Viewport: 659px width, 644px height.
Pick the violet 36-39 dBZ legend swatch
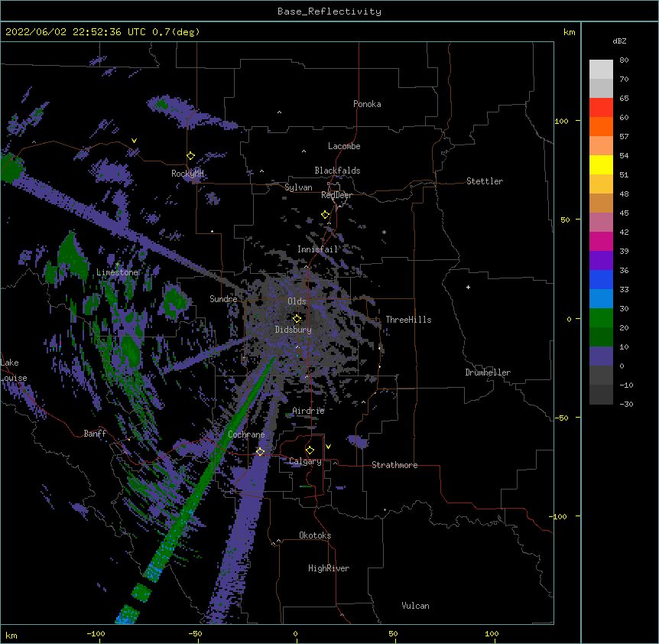coord(601,260)
